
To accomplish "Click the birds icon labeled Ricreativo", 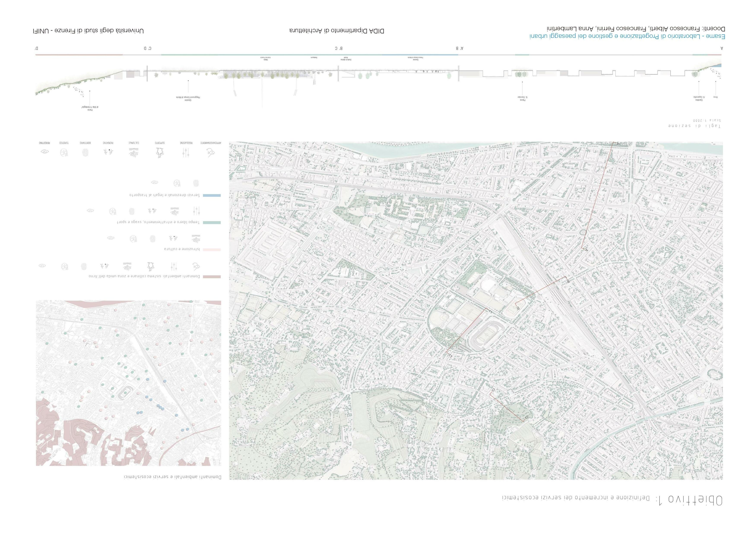I will (x=108, y=151).
